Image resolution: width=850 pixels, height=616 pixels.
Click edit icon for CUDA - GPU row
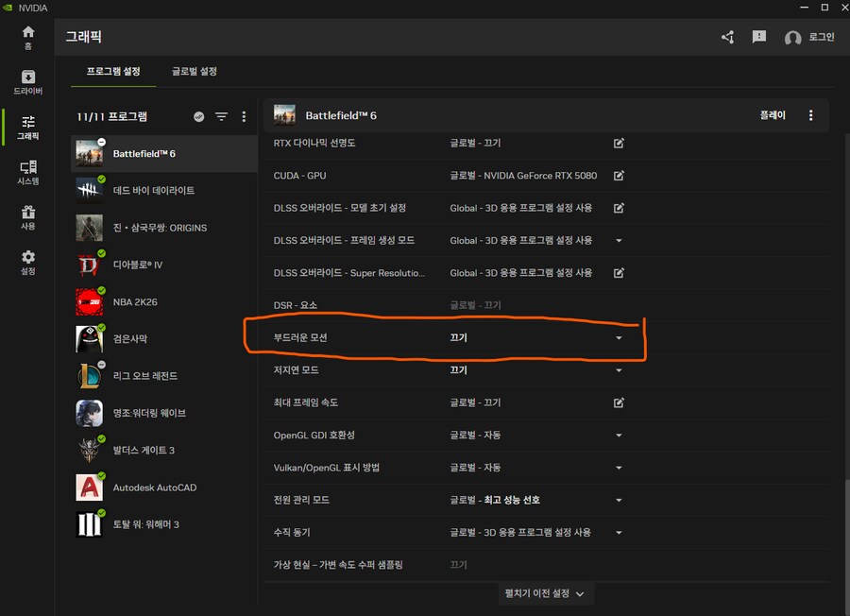(619, 176)
